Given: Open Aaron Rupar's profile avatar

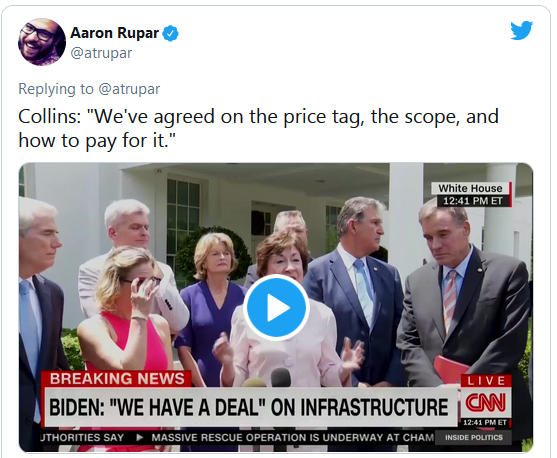Looking at the screenshot, I should (x=42, y=42).
